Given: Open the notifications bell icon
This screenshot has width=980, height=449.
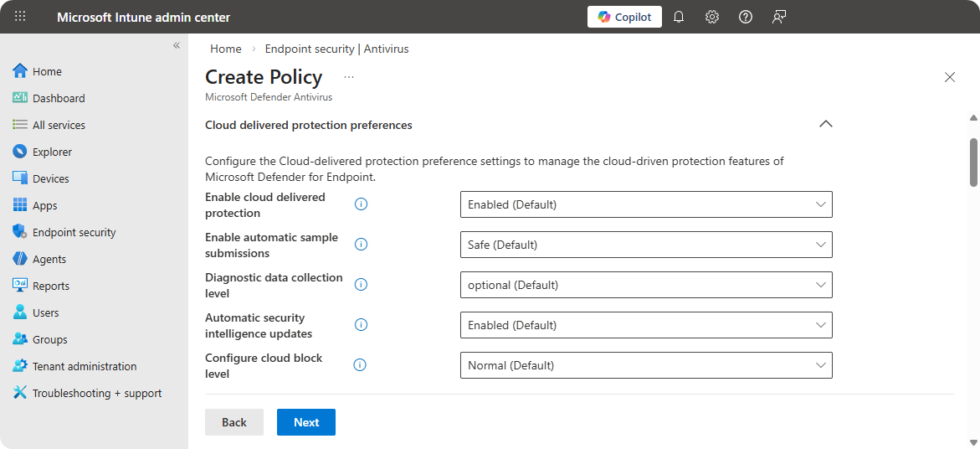Looking at the screenshot, I should tap(679, 17).
